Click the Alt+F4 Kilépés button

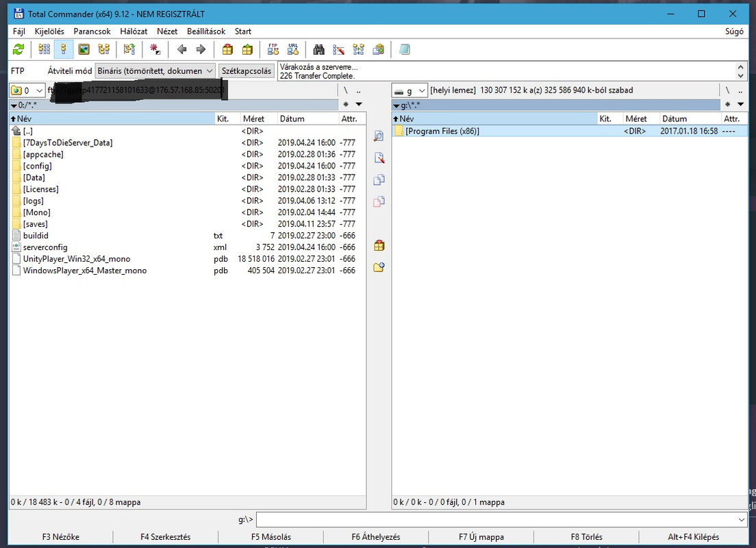tap(693, 537)
